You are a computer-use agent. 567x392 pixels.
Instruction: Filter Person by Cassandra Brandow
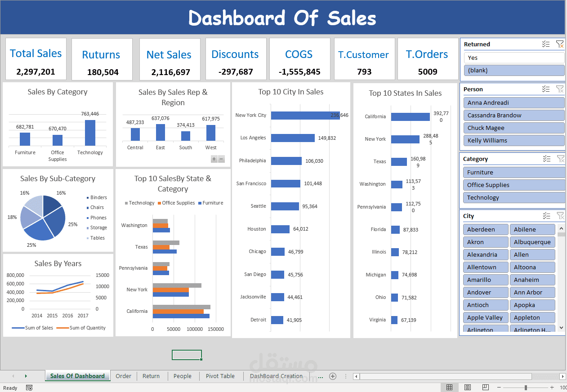pyautogui.click(x=514, y=115)
